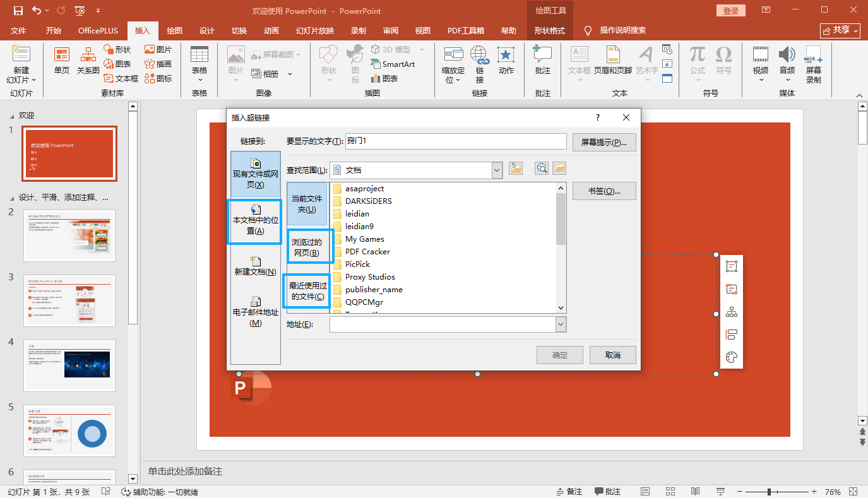
Task: Switch to normal view in status bar
Action: 645,492
